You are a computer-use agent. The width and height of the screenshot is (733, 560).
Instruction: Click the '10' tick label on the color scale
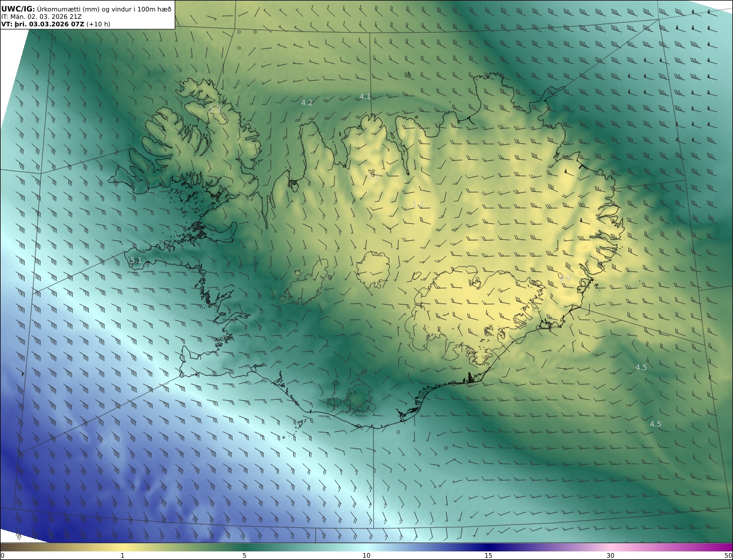tap(366, 555)
